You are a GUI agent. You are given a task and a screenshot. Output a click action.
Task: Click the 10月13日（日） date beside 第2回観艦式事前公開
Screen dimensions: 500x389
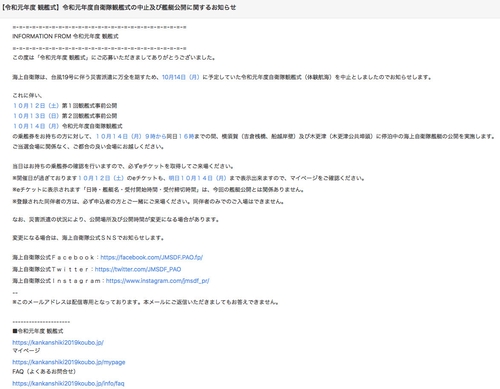point(36,116)
